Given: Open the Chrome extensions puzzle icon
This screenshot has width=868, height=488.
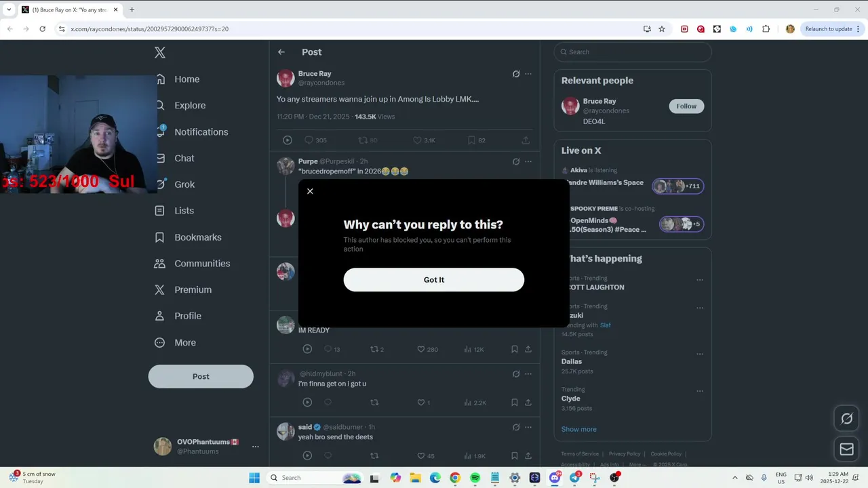Looking at the screenshot, I should [766, 29].
